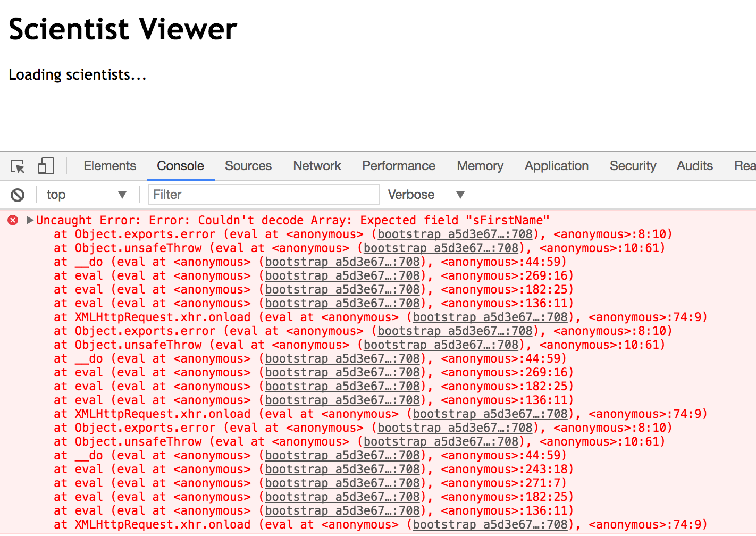Open bootstrap link on first 269:16 eval line

tap(342, 276)
